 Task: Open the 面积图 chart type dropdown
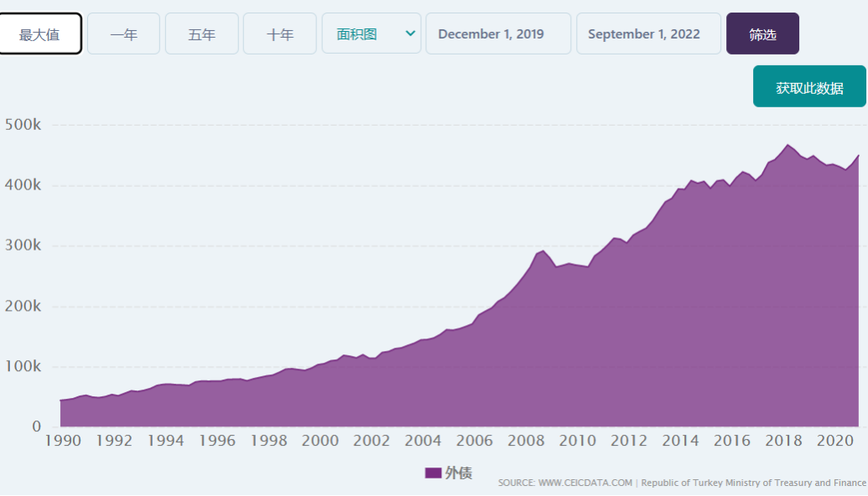pyautogui.click(x=372, y=34)
